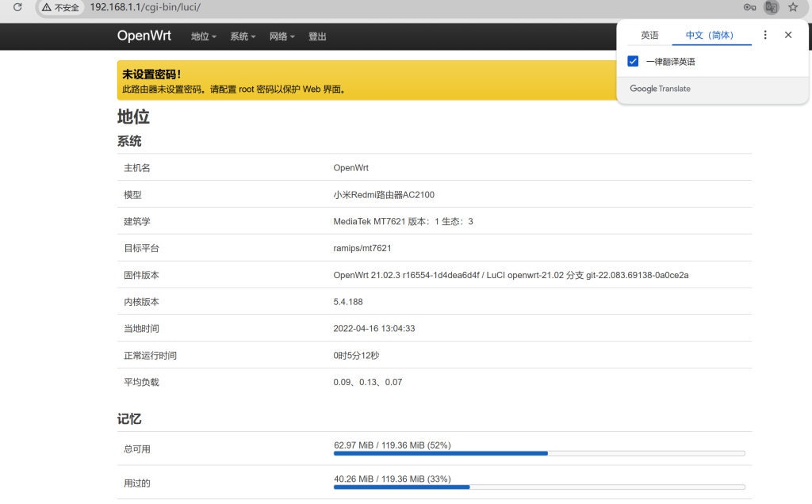Image resolution: width=812 pixels, height=504 pixels.
Task: Click the OpenWrt brand link
Action: (144, 36)
